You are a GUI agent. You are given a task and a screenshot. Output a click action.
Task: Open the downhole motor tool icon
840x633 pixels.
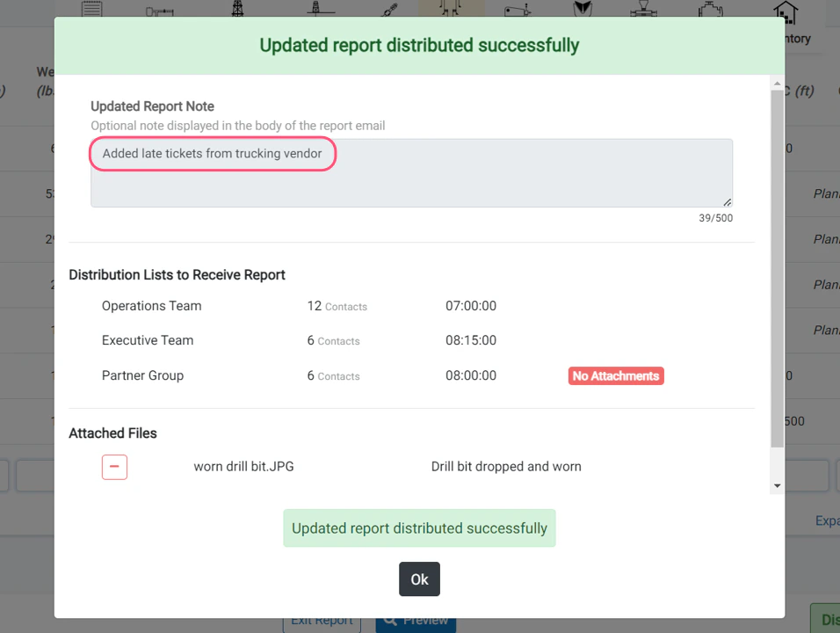(x=517, y=10)
